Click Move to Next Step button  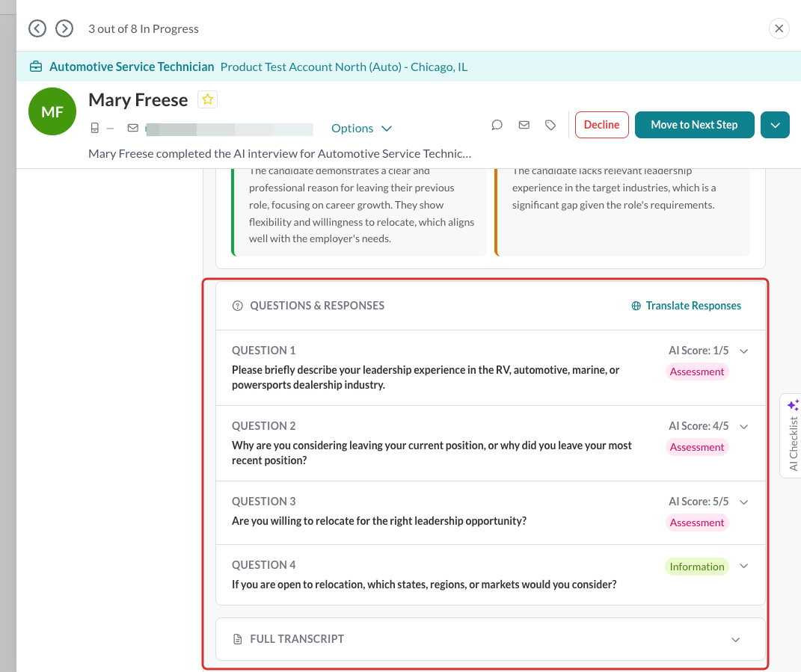(x=694, y=125)
